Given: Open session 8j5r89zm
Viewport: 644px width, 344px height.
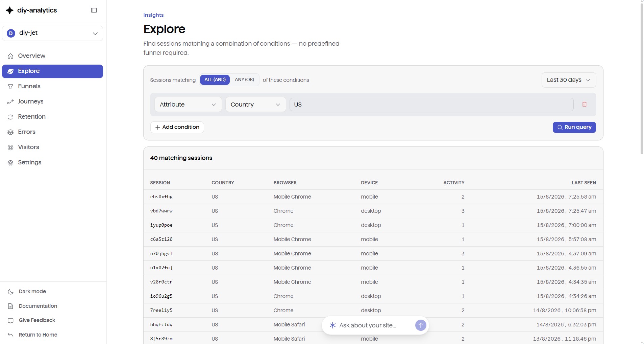Looking at the screenshot, I should point(162,339).
